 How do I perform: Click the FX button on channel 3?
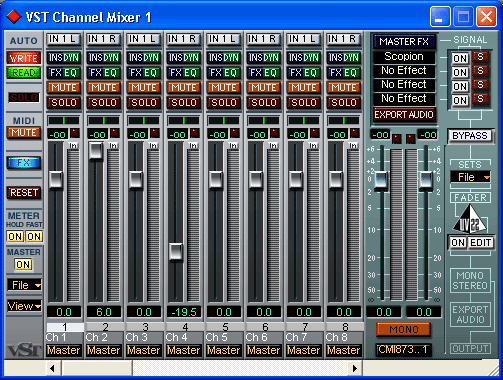tap(135, 73)
